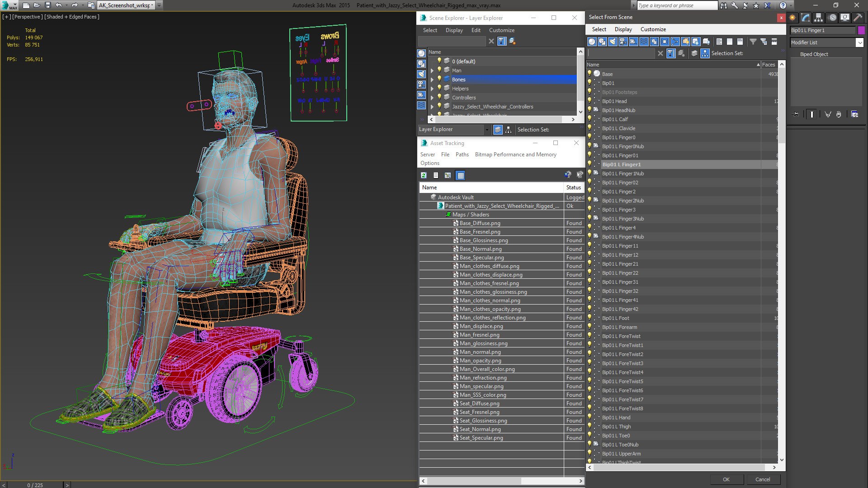This screenshot has height=488, width=868.
Task: Click the Status column header in Asset Tracking
Action: point(574,188)
